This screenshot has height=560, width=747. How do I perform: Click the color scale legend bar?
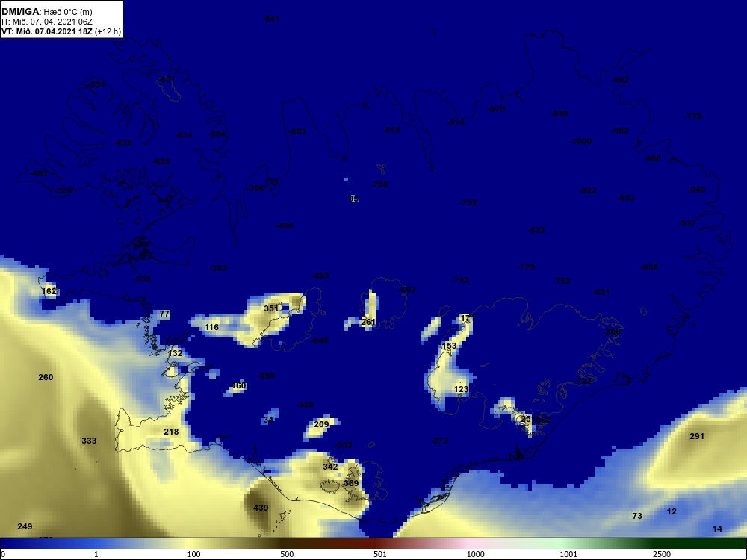[x=373, y=544]
